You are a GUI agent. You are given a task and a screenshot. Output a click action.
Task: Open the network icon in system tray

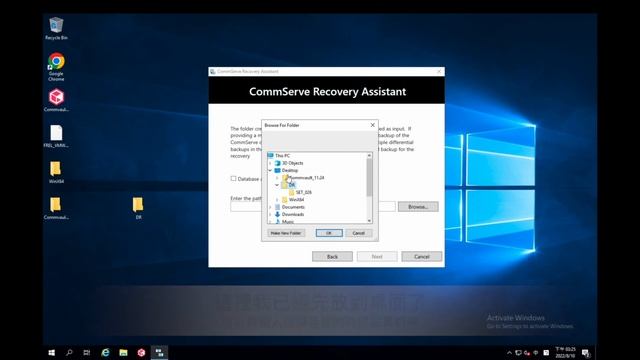pos(518,353)
